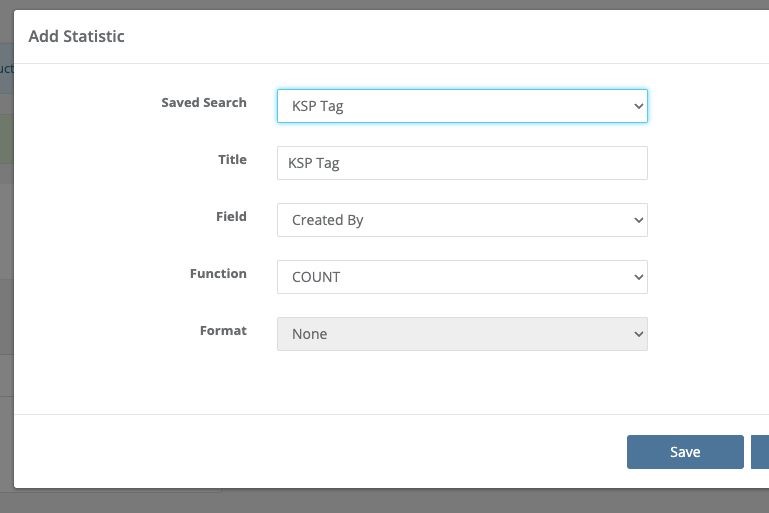The image size is (769, 513).
Task: Select the Format dropdown showing None
Action: pyautogui.click(x=450, y=334)
